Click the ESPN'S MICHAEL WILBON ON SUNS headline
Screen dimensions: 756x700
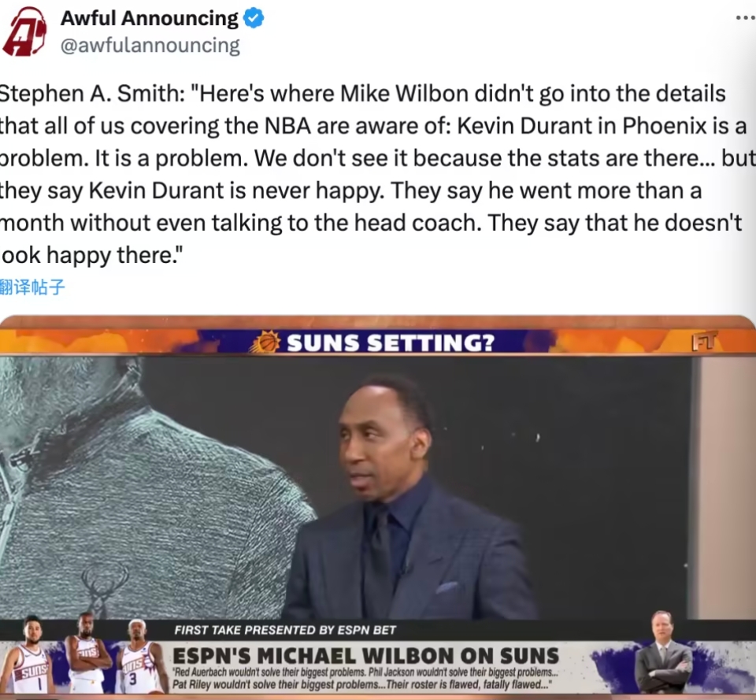tap(366, 656)
